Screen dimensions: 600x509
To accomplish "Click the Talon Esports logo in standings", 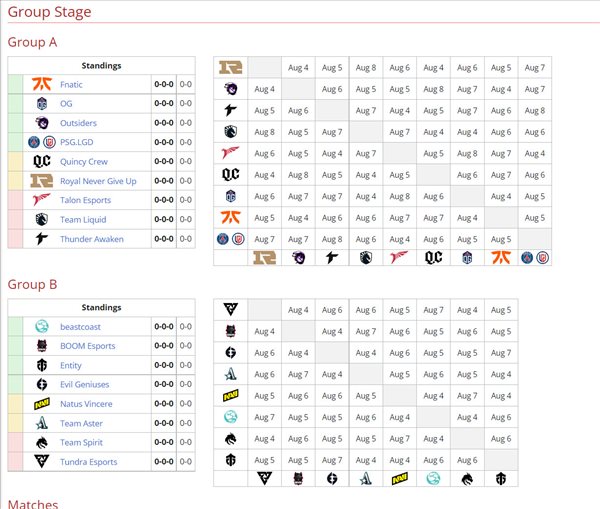I will pos(42,200).
